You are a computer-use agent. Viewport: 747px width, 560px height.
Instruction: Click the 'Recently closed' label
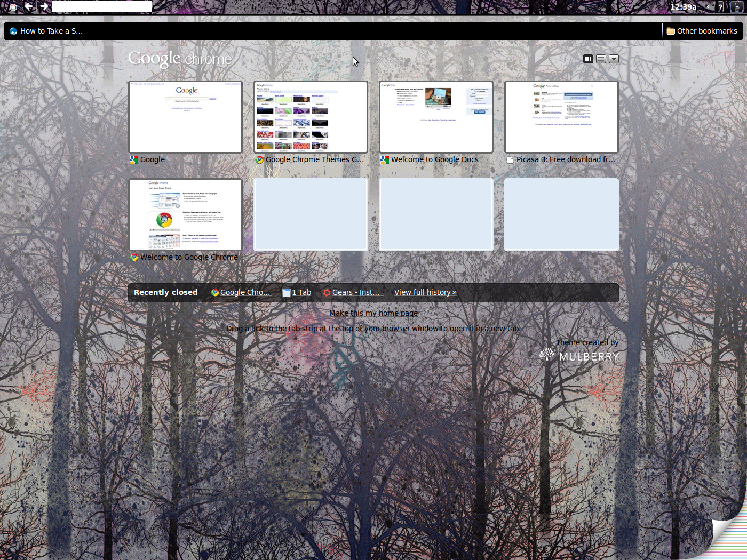click(166, 292)
